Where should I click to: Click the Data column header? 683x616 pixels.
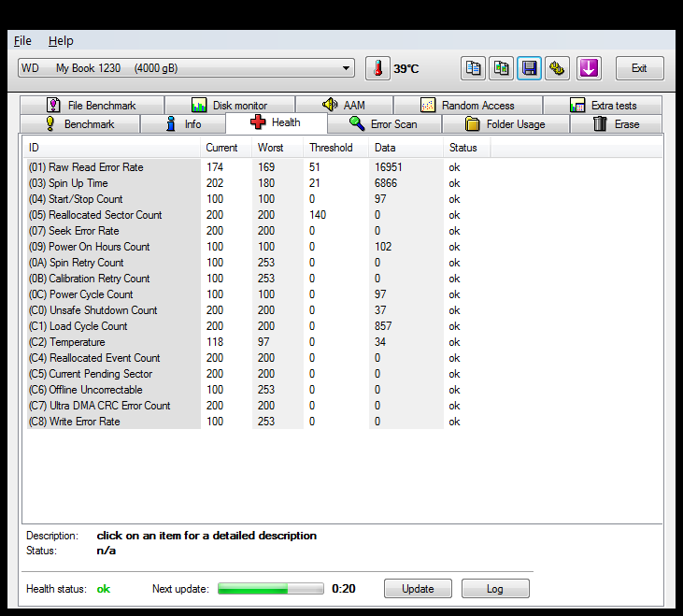(406, 148)
